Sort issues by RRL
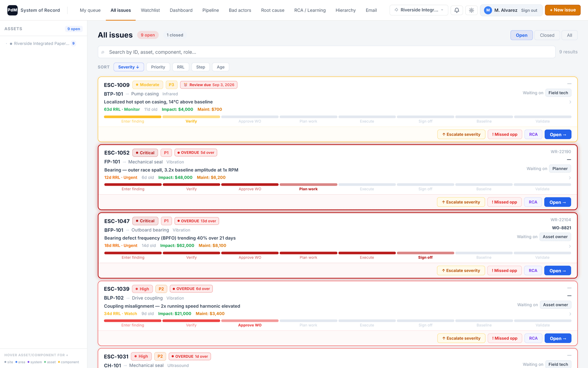 pos(181,67)
